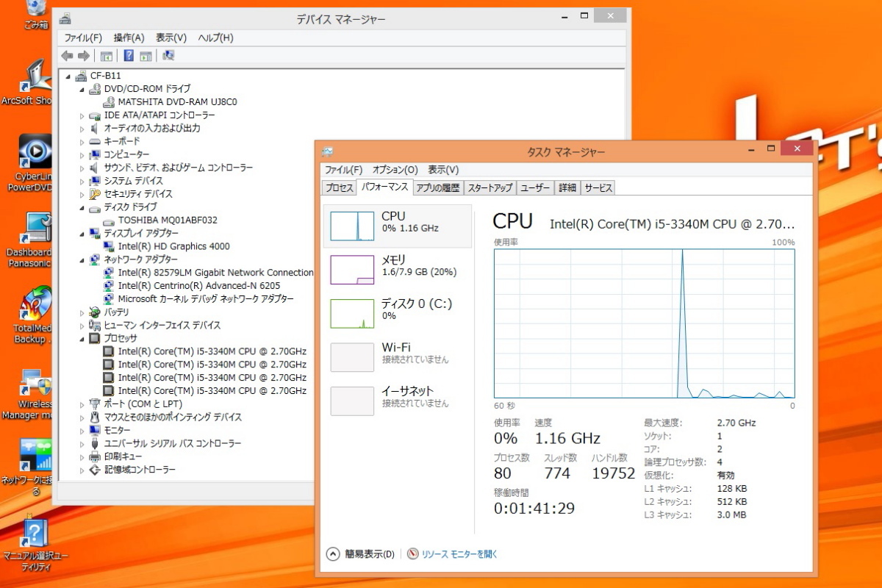Click the 簡易表示 chevron icon
This screenshot has height=588, width=882.
[x=333, y=553]
